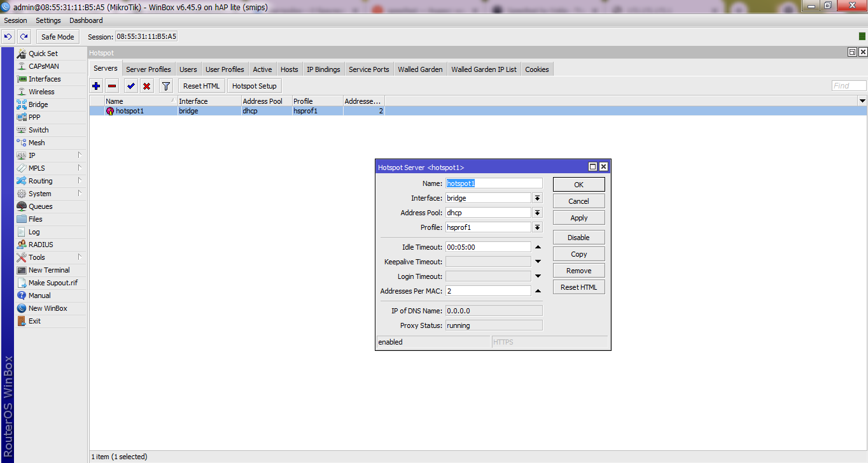Open the Interface dropdown

(538, 198)
